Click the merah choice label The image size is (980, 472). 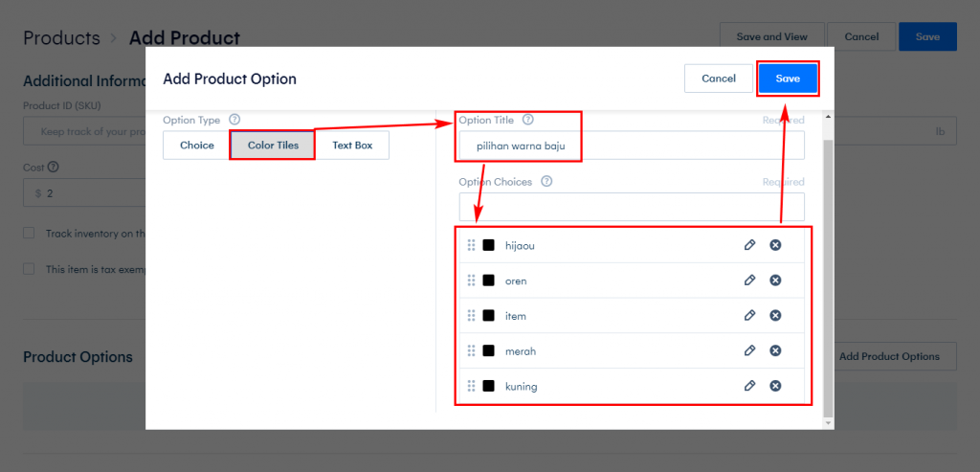click(521, 351)
